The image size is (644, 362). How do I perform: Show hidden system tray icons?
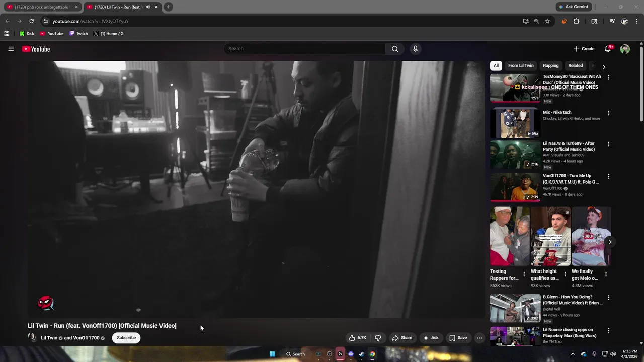click(573, 354)
